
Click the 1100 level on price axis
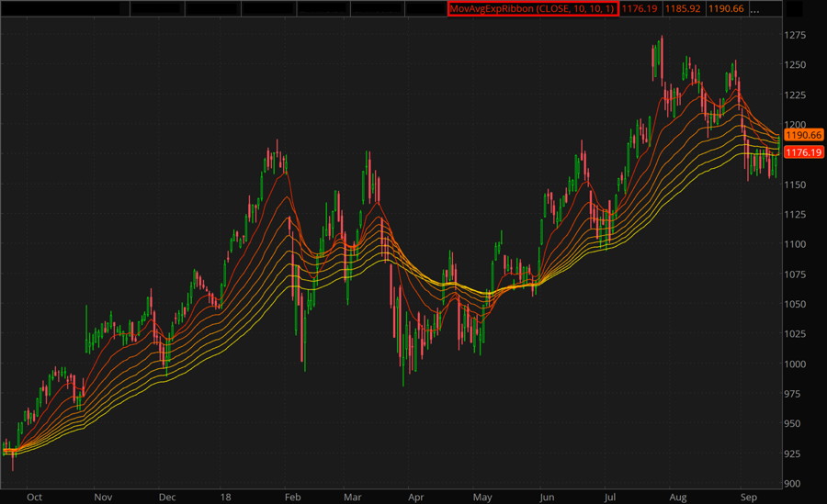pos(796,244)
